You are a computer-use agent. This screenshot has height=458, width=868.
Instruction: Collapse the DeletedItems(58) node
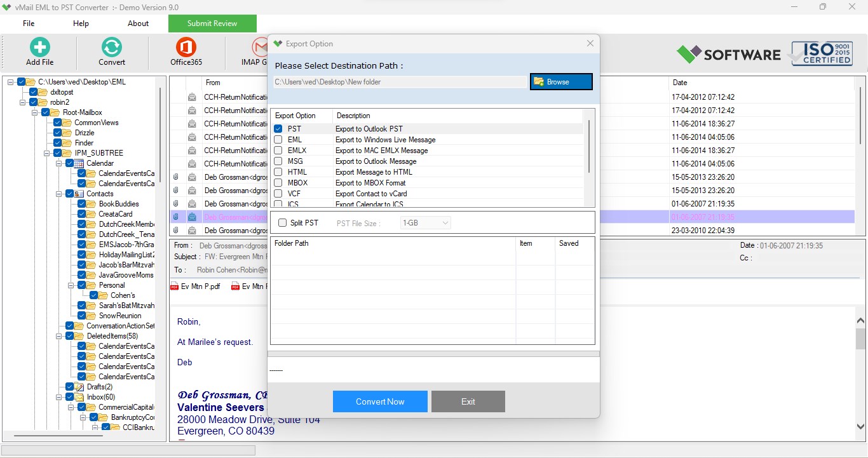59,336
